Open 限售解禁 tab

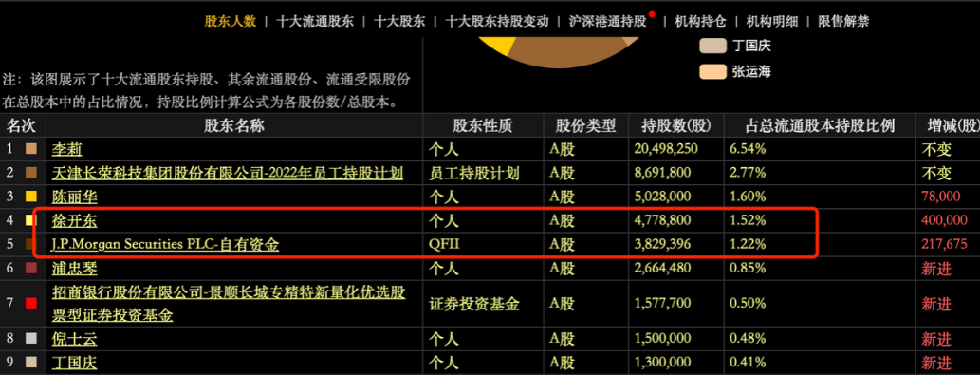[843, 21]
